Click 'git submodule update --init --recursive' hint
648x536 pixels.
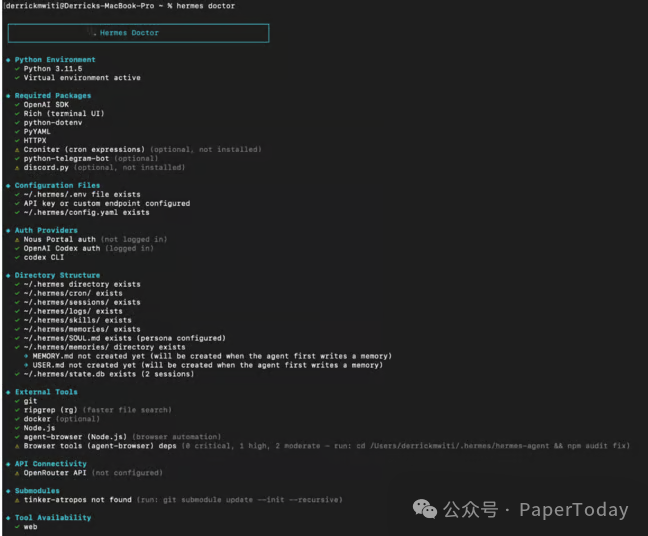250,500
